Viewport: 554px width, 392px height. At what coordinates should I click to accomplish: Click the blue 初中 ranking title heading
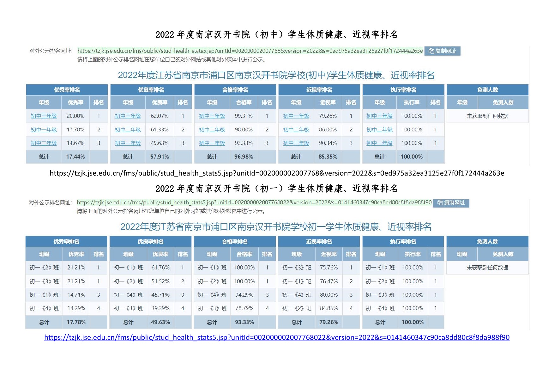coord(276,75)
